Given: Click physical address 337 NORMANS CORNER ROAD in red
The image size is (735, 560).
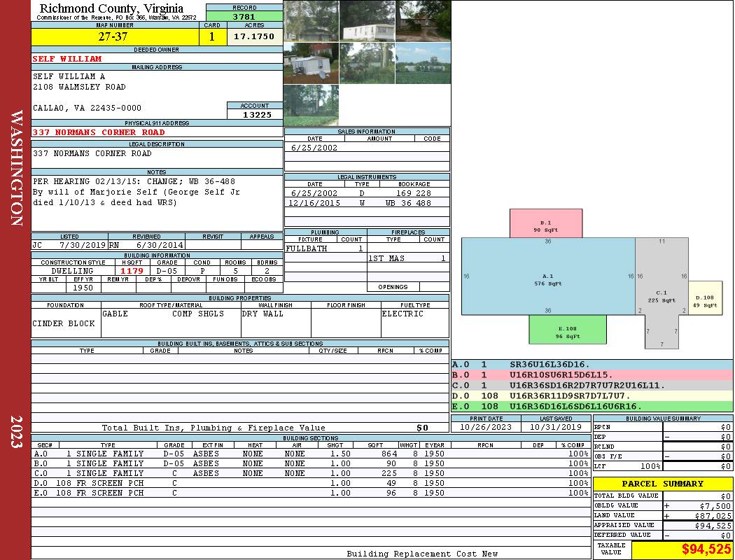Looking at the screenshot, I should click(99, 132).
